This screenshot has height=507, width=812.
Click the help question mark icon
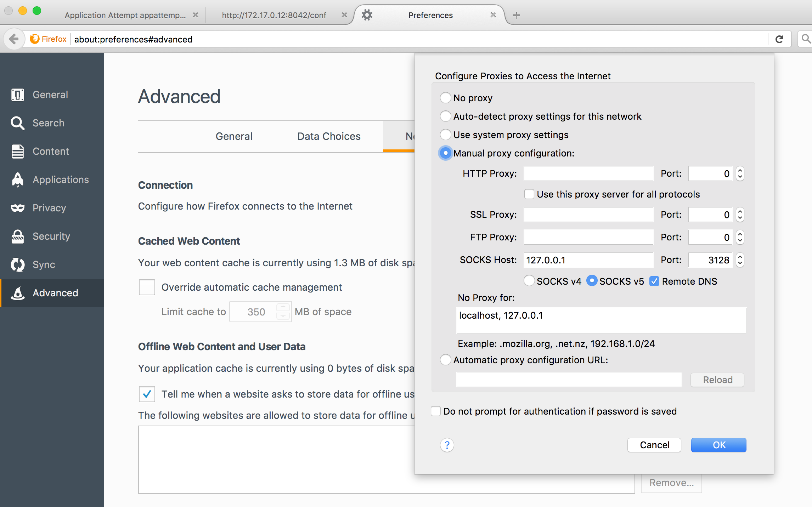[447, 445]
